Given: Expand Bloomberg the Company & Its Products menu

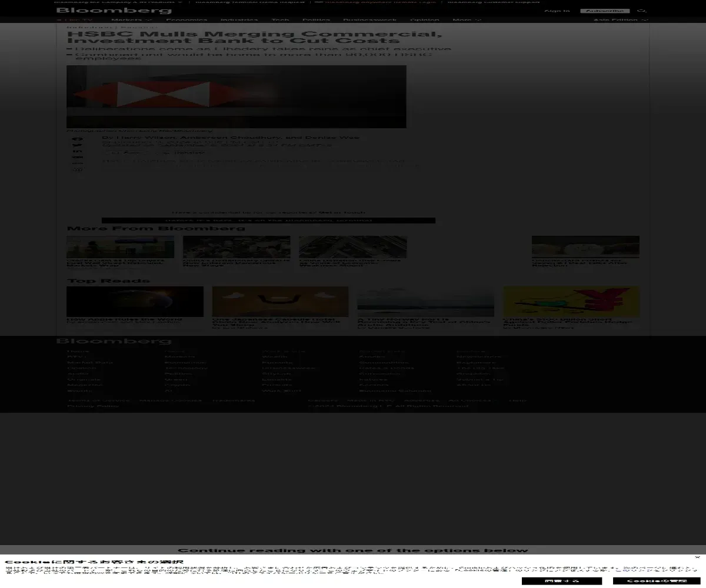Looking at the screenshot, I should [118, 2].
